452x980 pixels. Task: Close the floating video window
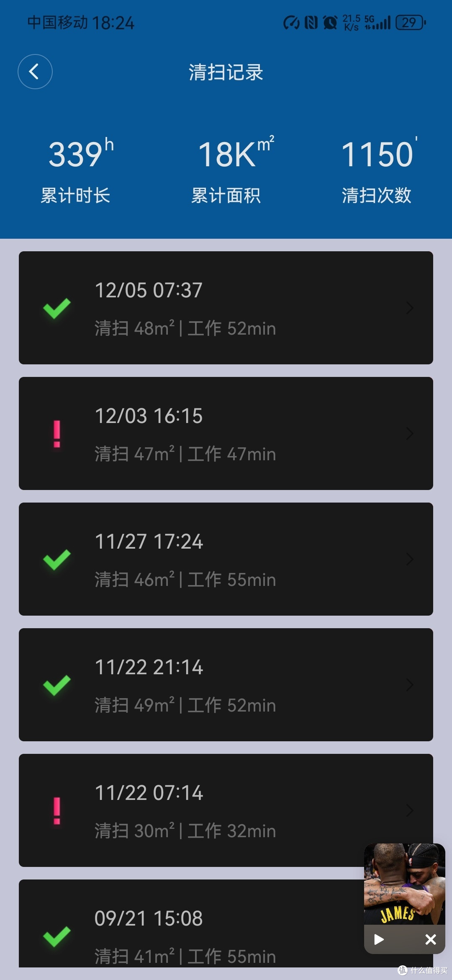431,939
